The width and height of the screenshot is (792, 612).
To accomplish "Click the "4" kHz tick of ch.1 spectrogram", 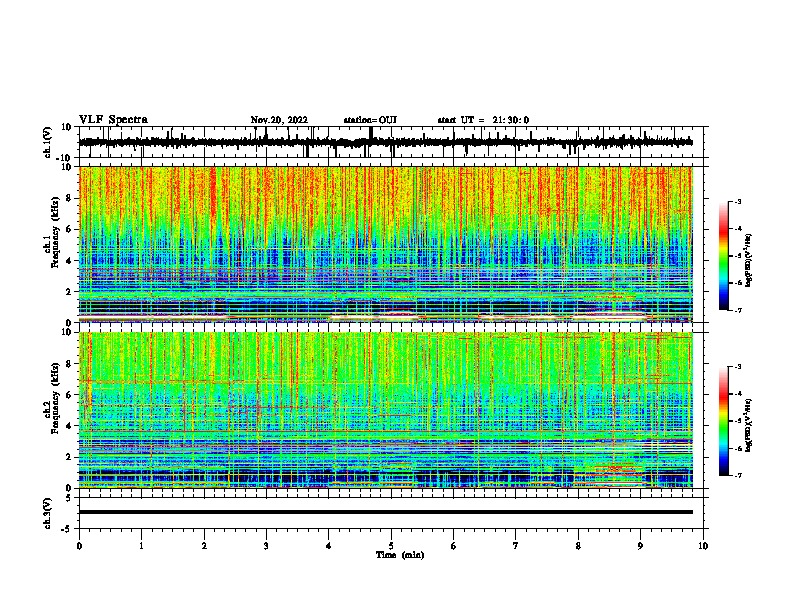I will pos(69,261).
